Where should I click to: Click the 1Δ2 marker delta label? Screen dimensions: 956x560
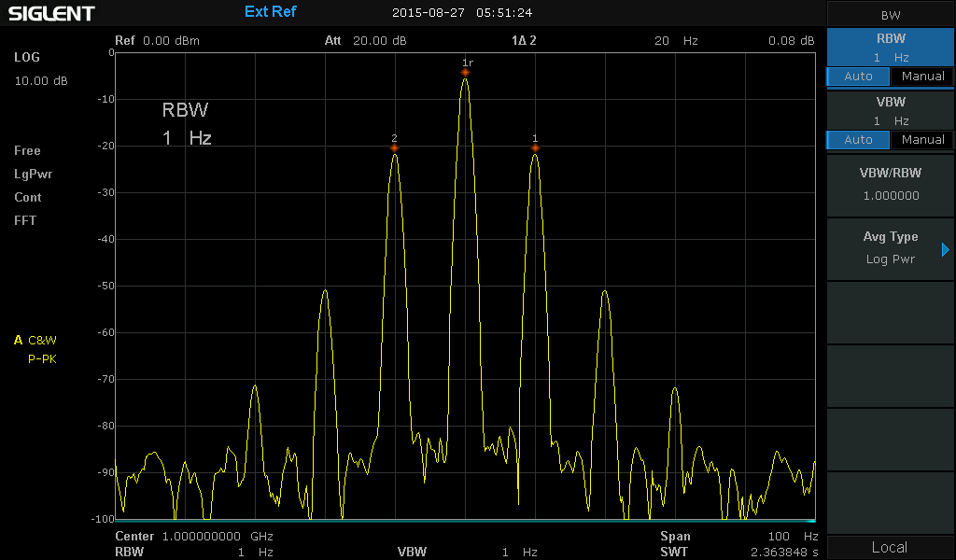point(524,41)
